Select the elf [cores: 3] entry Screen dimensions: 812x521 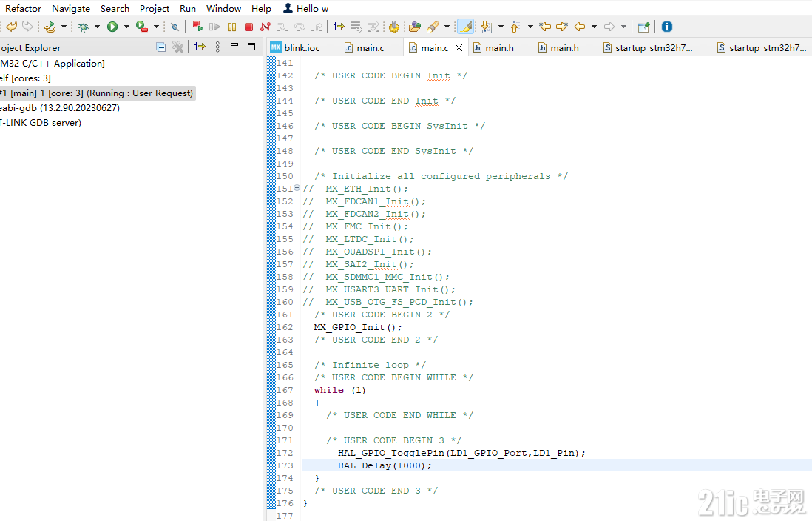(25, 78)
